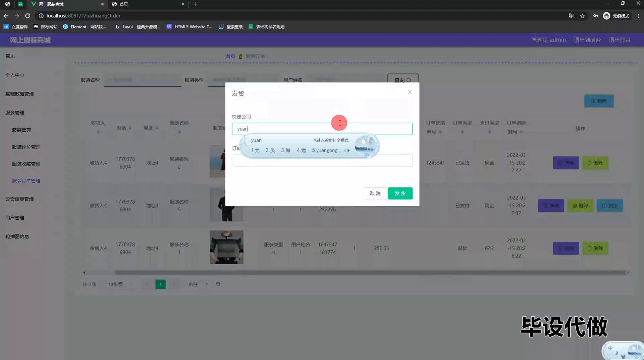Go back with browser back arrow
This screenshot has height=360, width=644.
tap(6, 16)
